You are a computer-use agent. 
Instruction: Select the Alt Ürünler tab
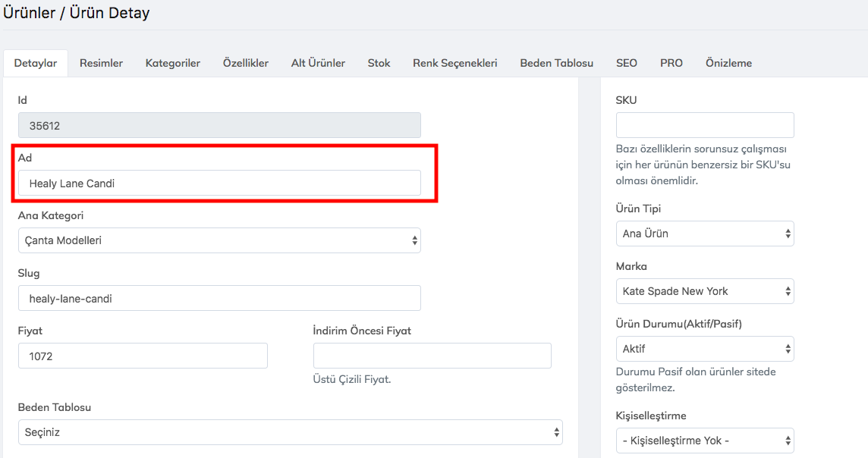pos(318,63)
